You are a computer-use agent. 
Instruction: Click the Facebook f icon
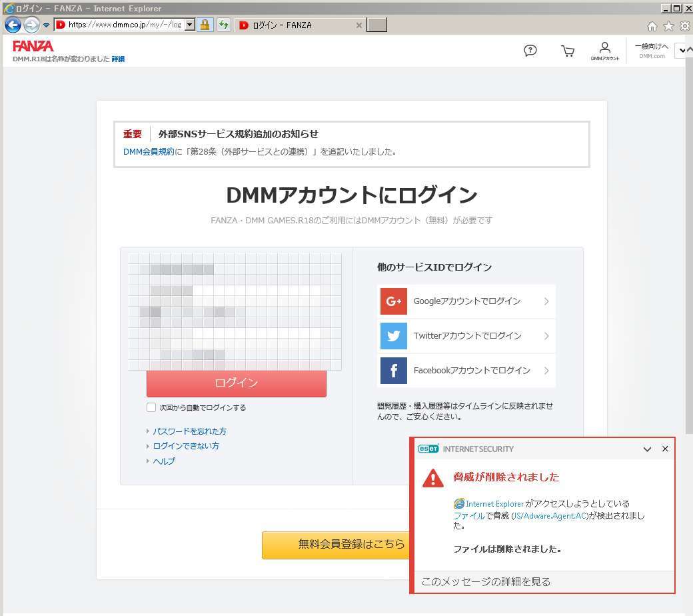[x=393, y=370]
